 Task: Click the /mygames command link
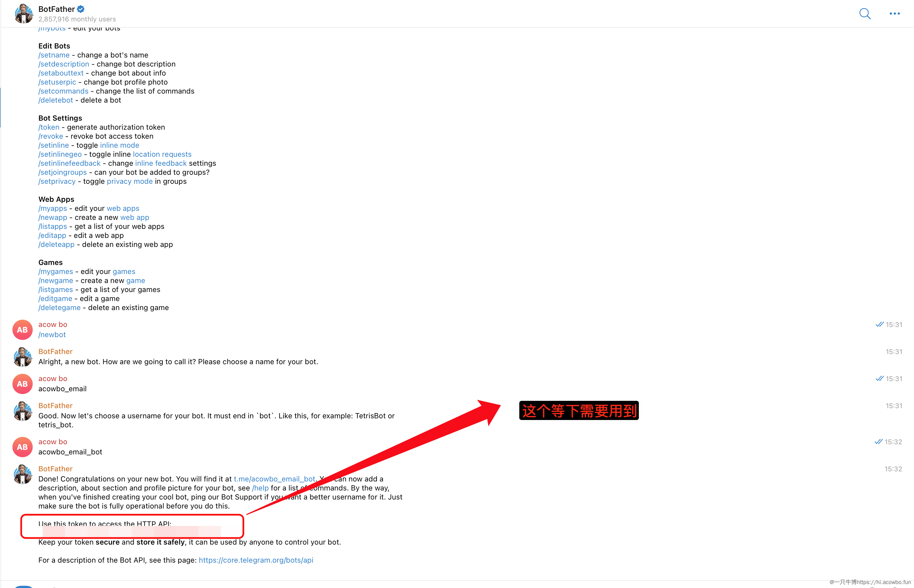tap(55, 271)
